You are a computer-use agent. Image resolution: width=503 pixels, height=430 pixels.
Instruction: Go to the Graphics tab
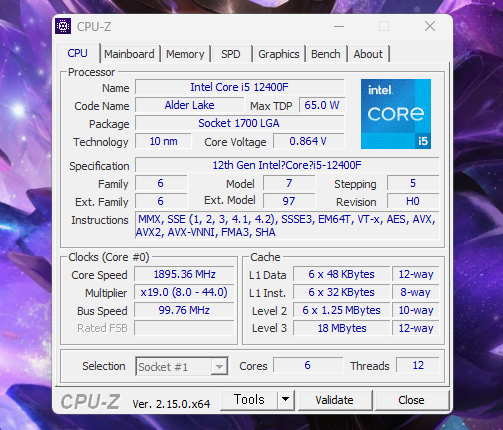tap(279, 54)
